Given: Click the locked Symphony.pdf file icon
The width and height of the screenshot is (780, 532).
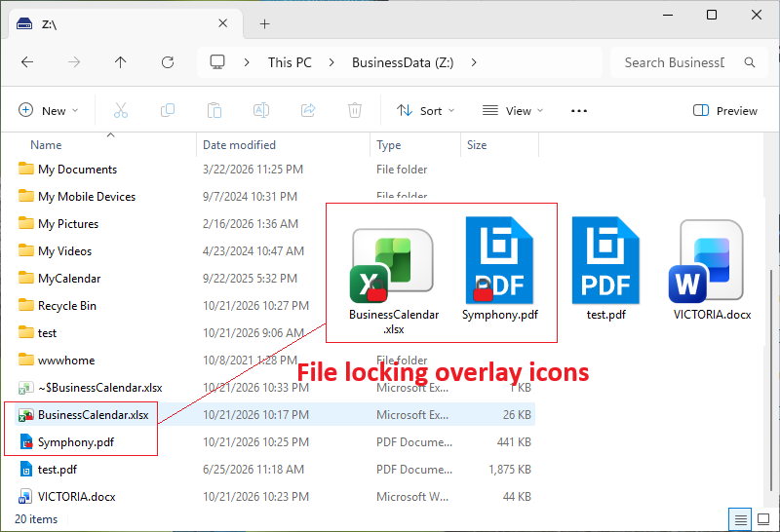Looking at the screenshot, I should [x=26, y=442].
